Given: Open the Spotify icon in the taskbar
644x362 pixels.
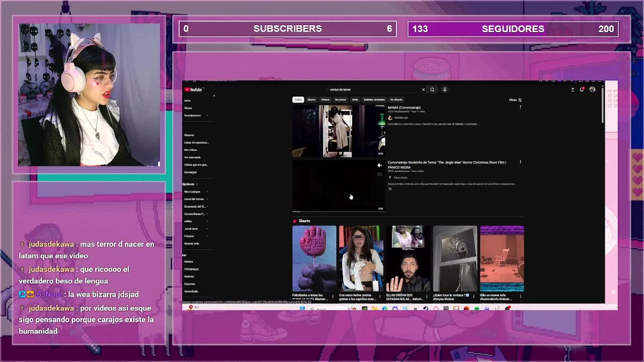Looking at the screenshot, I should pos(476,308).
